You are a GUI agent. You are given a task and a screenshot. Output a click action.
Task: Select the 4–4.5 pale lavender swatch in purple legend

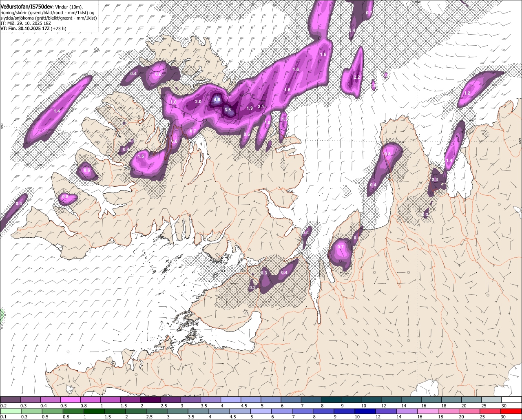click(231, 400)
